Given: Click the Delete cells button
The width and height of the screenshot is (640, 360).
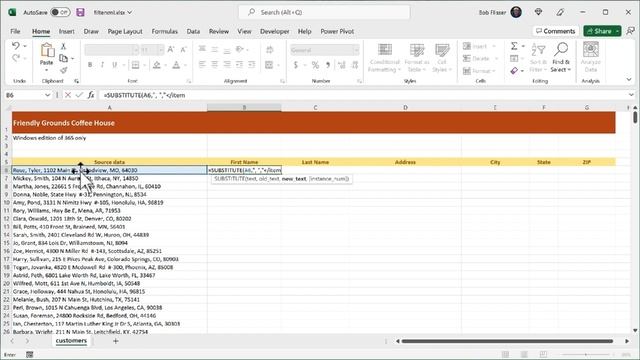Looking at the screenshot, I should [x=480, y=58].
